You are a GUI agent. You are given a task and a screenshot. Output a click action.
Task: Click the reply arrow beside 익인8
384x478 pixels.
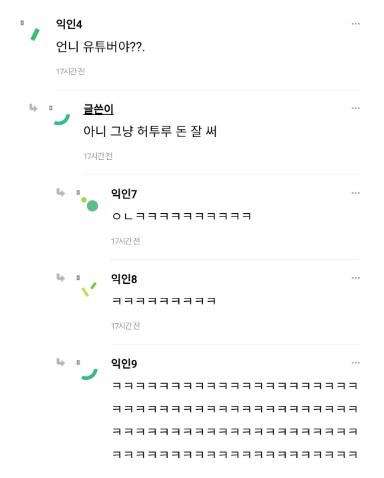60,277
